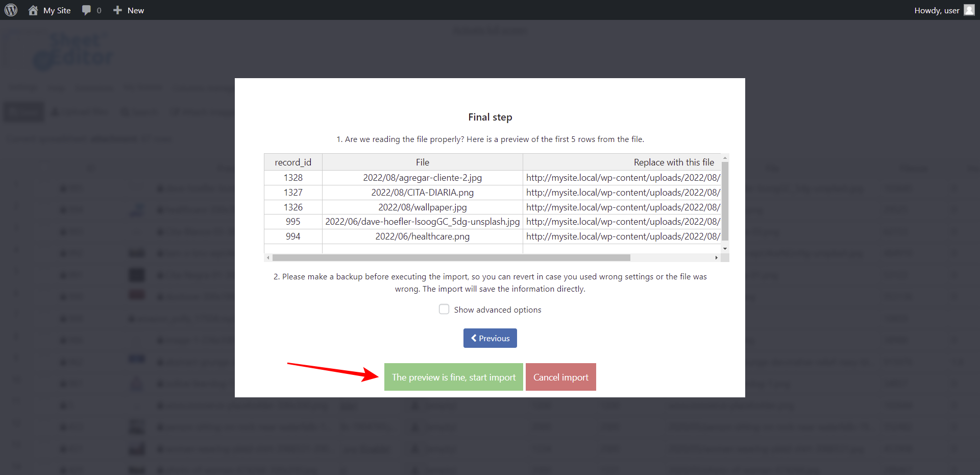Click the right arrow of the horizontal table scrollbar
Image resolution: width=980 pixels, height=475 pixels.
[717, 258]
